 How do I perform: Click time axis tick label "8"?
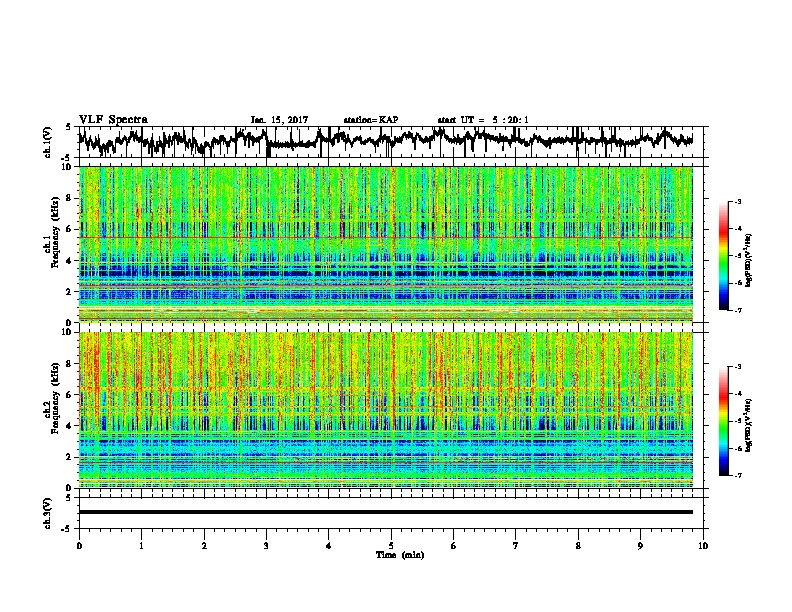[578, 546]
